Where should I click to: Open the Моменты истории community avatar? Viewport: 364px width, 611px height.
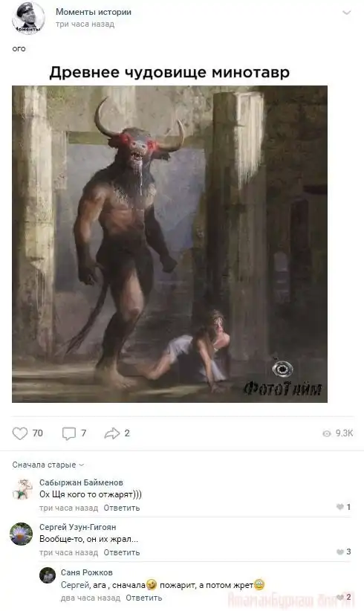(28, 18)
